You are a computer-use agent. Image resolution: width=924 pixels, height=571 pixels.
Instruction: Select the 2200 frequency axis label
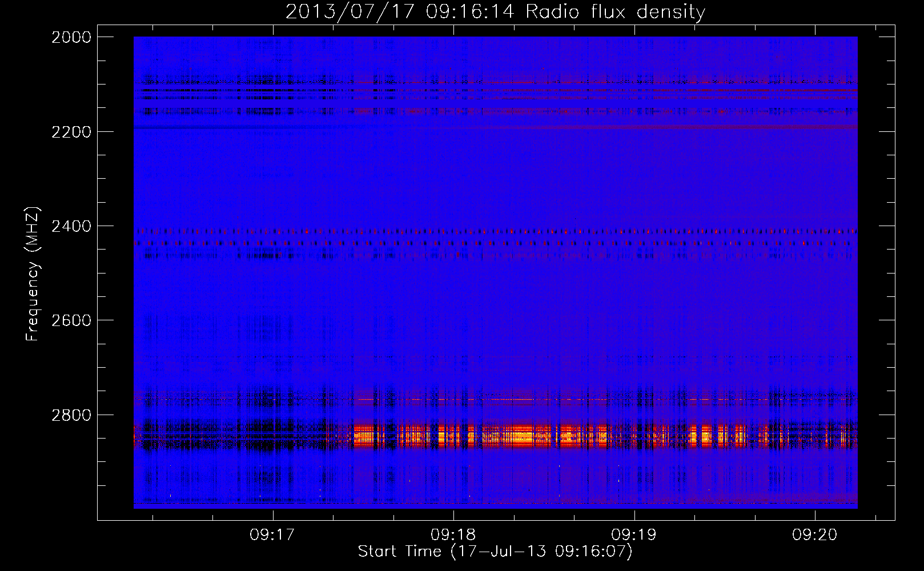click(71, 132)
